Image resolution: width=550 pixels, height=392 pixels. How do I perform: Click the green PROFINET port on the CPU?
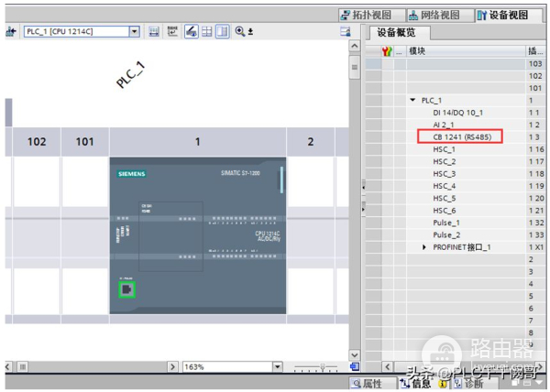coord(127,291)
